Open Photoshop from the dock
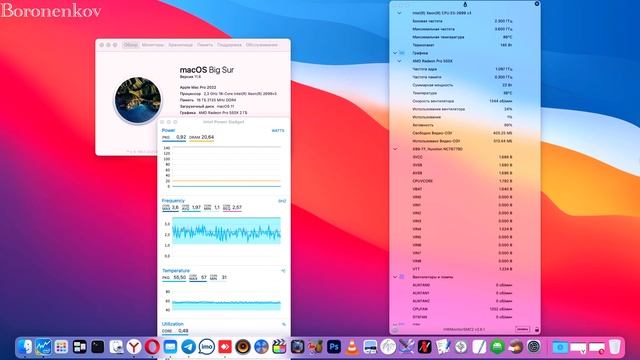 pos(334,347)
